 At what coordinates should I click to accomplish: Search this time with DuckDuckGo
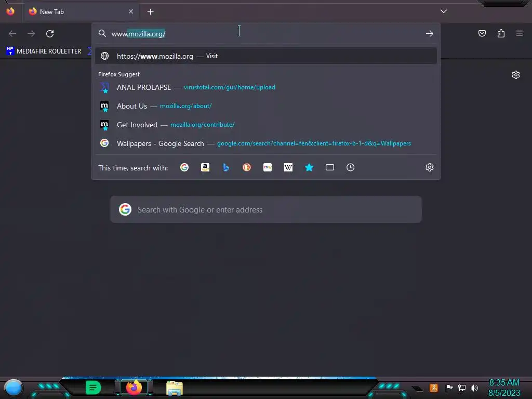click(247, 167)
